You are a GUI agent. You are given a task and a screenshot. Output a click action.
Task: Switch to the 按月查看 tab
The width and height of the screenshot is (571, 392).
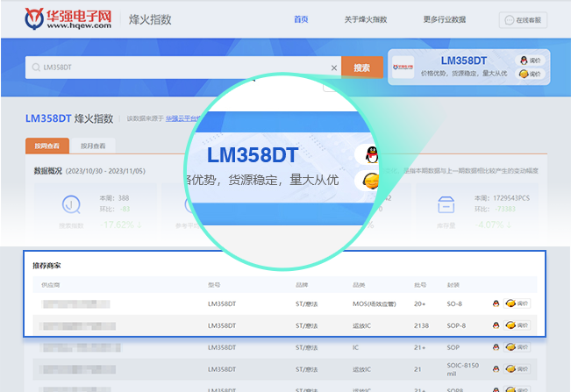(x=93, y=146)
